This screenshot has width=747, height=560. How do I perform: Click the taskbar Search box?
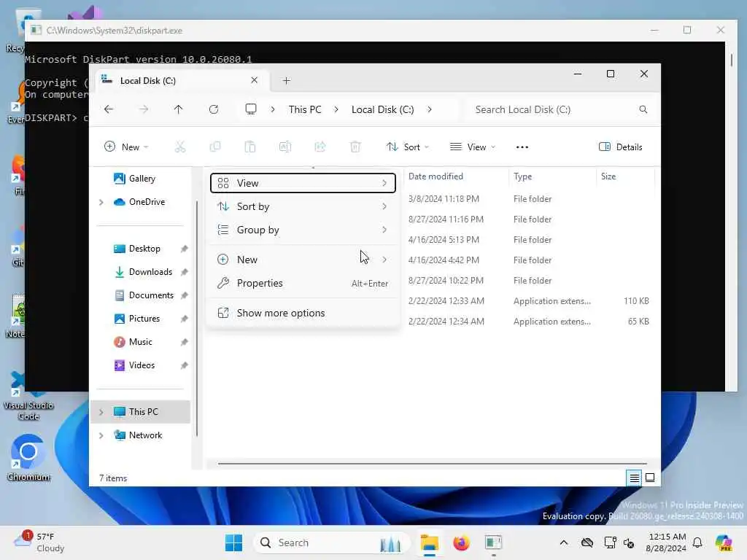[332, 542]
